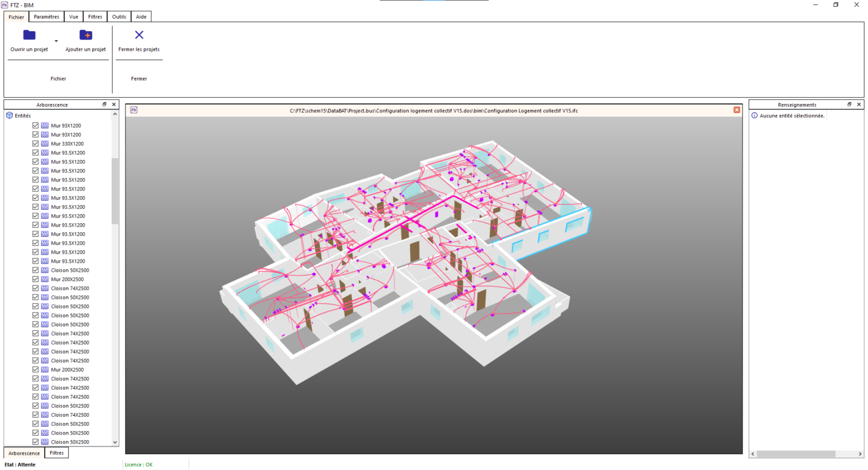868x470 pixels.
Task: Open the Filtres panel tab at bottom
Action: click(57, 452)
